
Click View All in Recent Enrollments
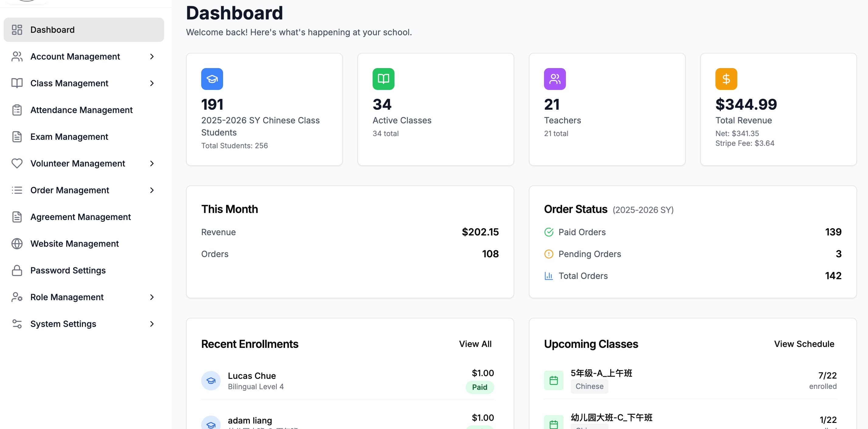coord(475,344)
